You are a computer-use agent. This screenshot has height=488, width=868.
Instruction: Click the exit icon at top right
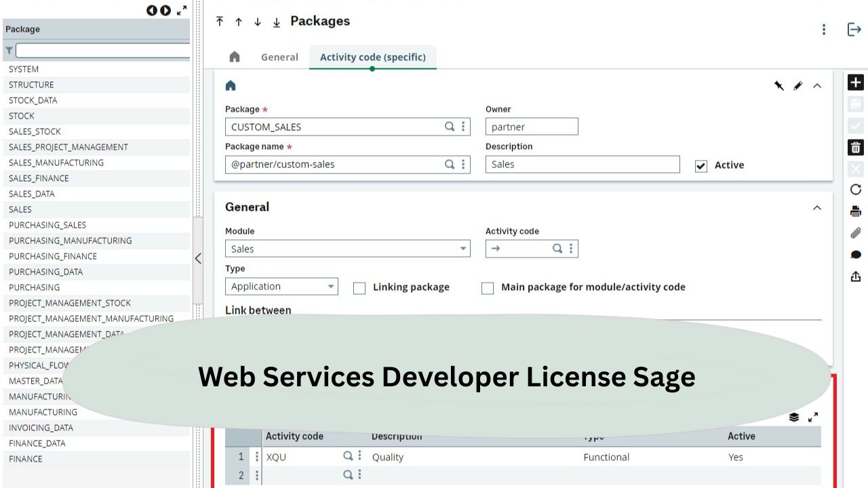(854, 29)
